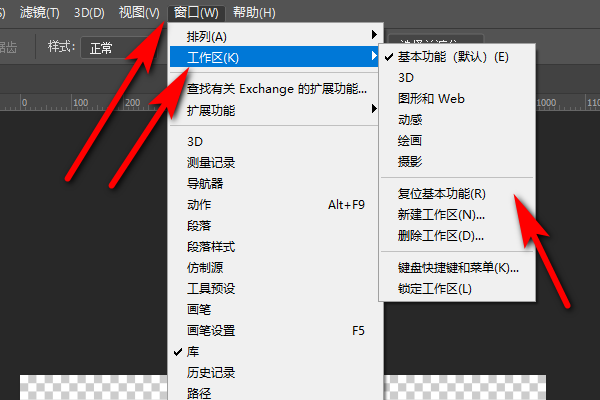Open the 样式 dropdown showing 正常
Screen dimensions: 600x400
(x=119, y=48)
